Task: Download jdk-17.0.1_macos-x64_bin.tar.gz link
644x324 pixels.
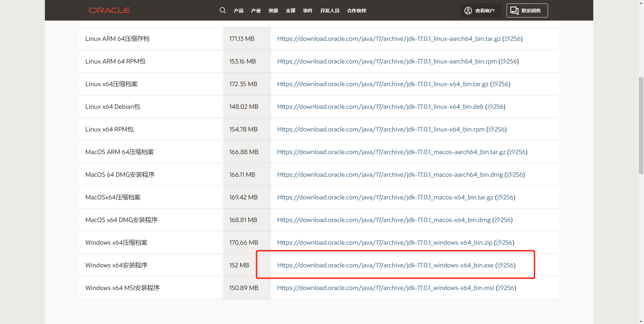Action: 385,197
